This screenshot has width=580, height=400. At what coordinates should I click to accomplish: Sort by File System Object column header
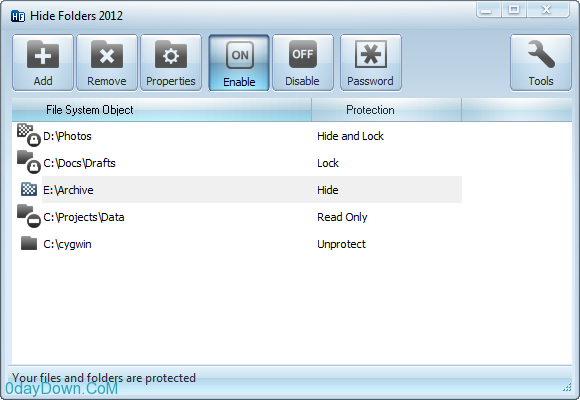[162, 110]
